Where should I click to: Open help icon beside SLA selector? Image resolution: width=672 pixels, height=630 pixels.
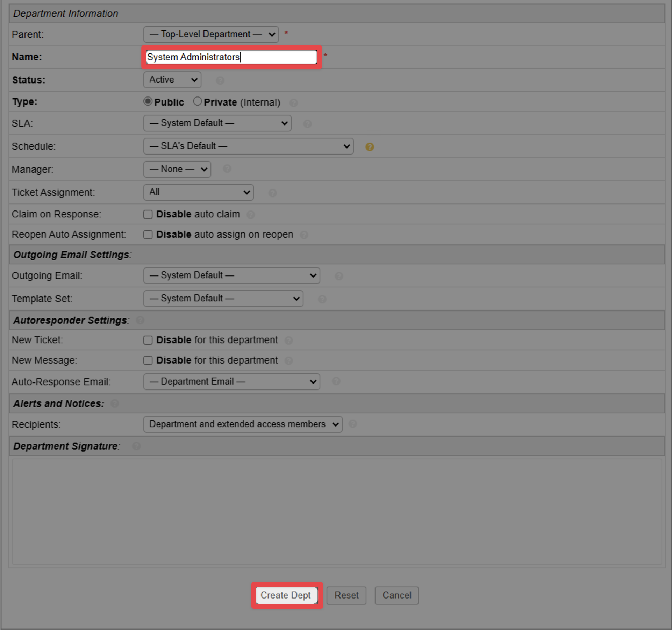click(x=307, y=123)
